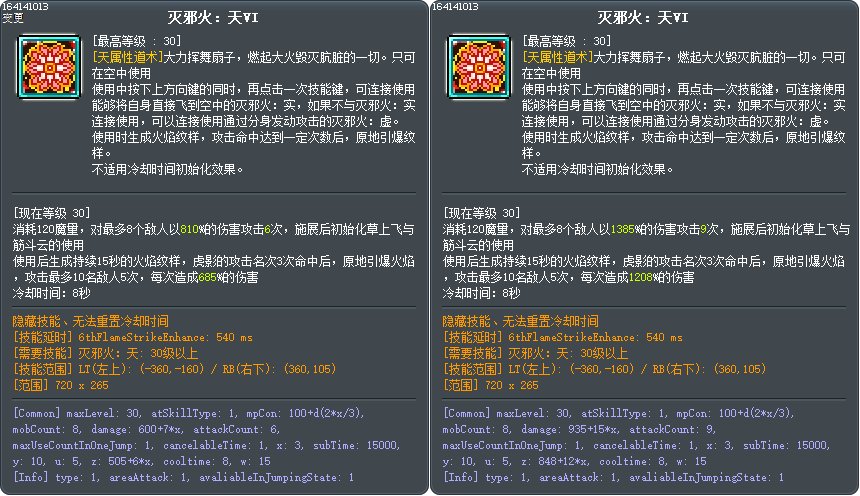860x496 pixels.
Task: Click the 810% damage value in left panel
Action: [x=191, y=229]
